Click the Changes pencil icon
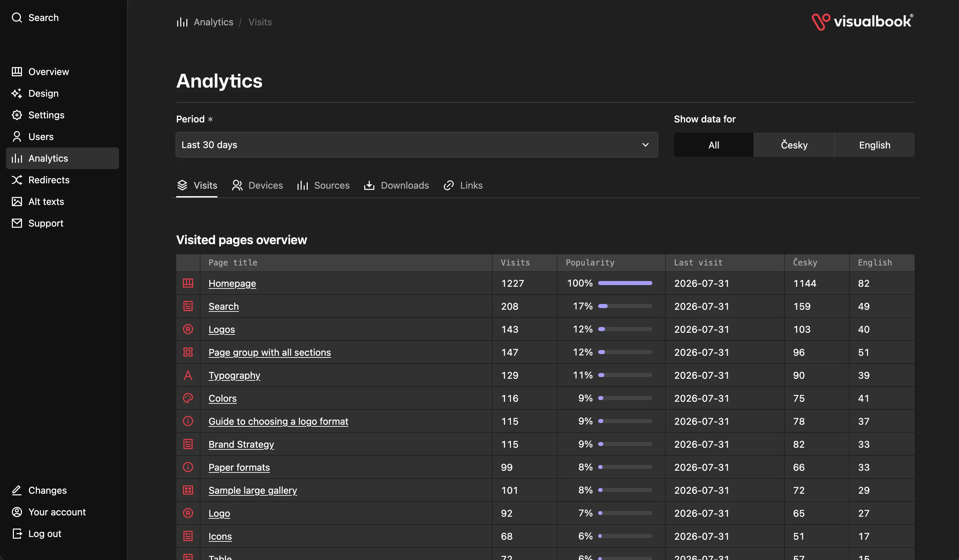Viewport: 959px width, 560px height. (17, 490)
